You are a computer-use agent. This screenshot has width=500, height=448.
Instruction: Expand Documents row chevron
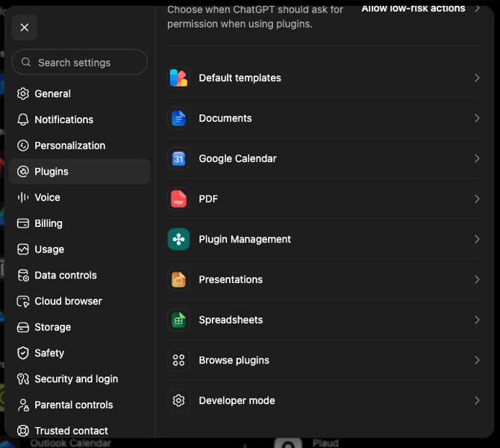(477, 119)
